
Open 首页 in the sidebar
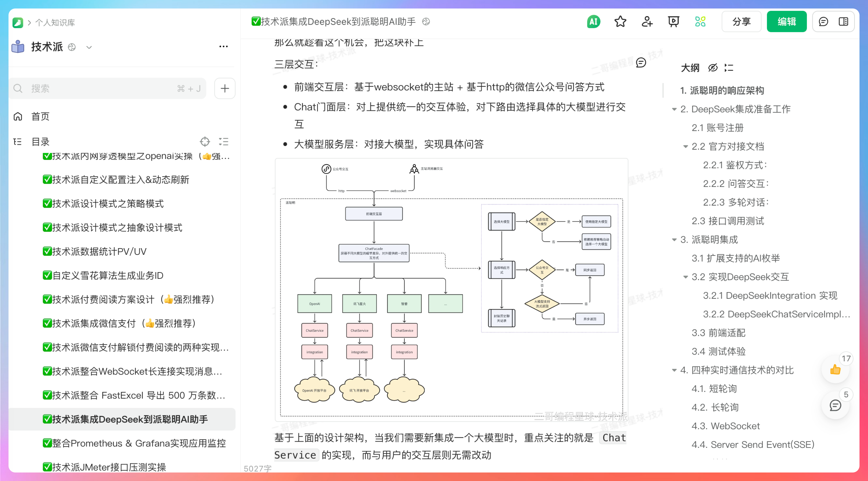tap(40, 116)
